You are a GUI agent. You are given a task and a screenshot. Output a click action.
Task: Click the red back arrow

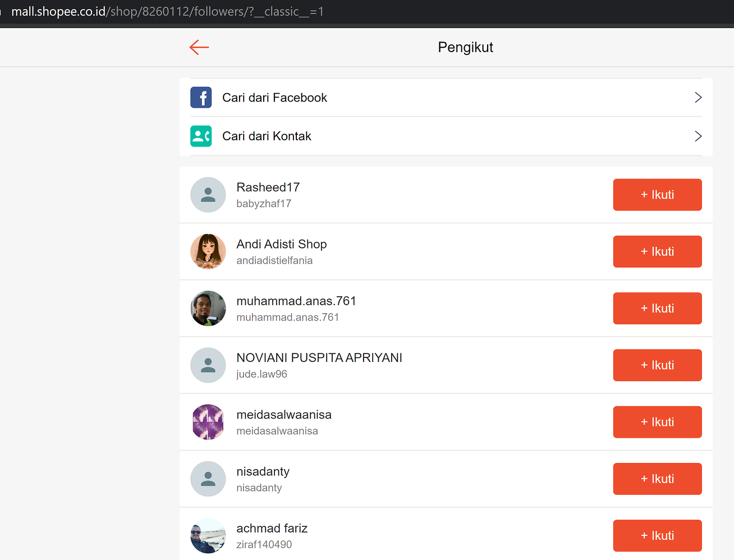[199, 47]
